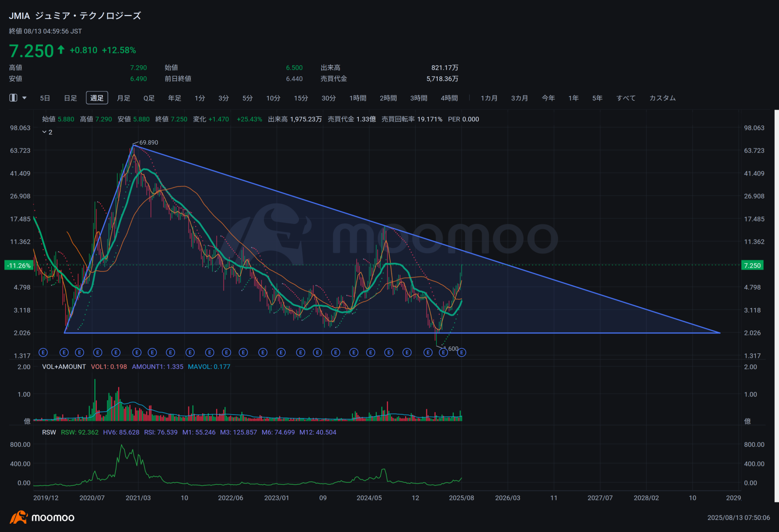Click the PER 0.000 readout
This screenshot has height=532, width=779.
click(464, 119)
